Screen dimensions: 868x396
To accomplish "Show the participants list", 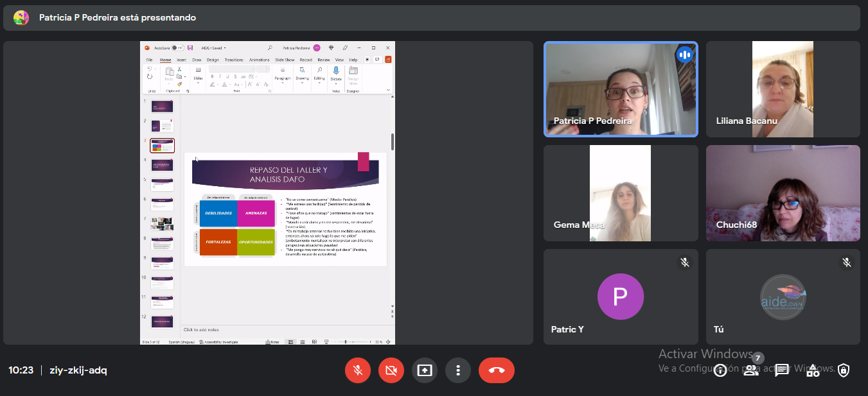I will pyautogui.click(x=751, y=370).
